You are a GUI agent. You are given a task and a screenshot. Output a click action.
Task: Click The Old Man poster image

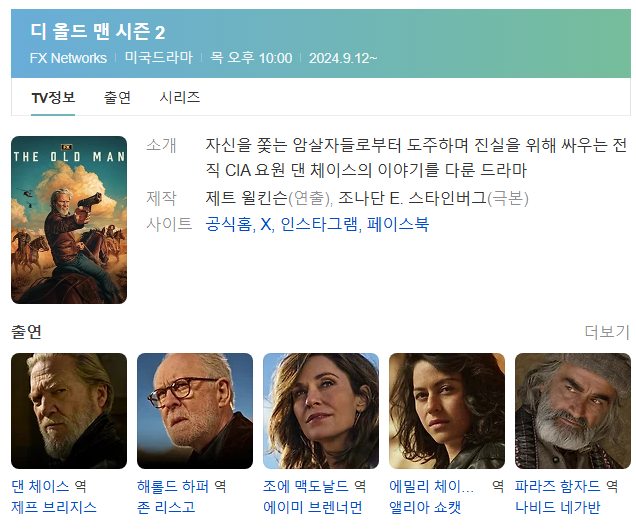point(69,220)
